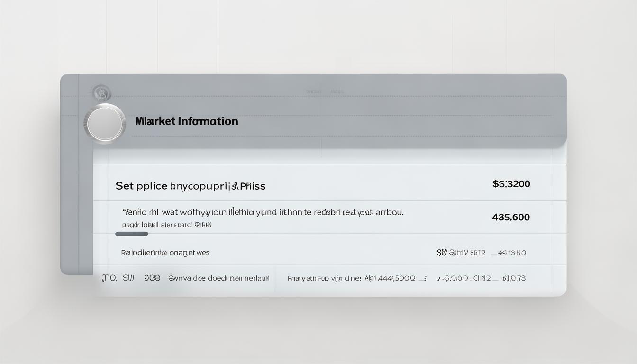Click the small "pradr lolall" subtext line
637x364 pixels.
[166, 225]
